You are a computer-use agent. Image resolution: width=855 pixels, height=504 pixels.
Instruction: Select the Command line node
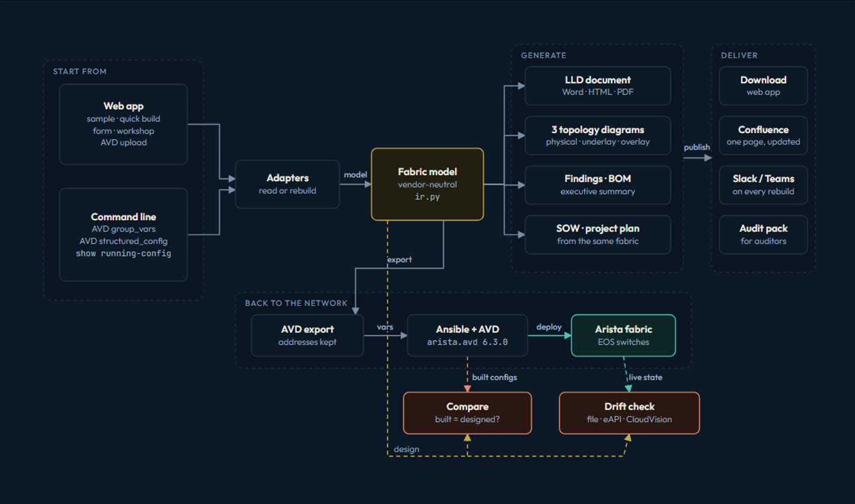[x=123, y=234]
